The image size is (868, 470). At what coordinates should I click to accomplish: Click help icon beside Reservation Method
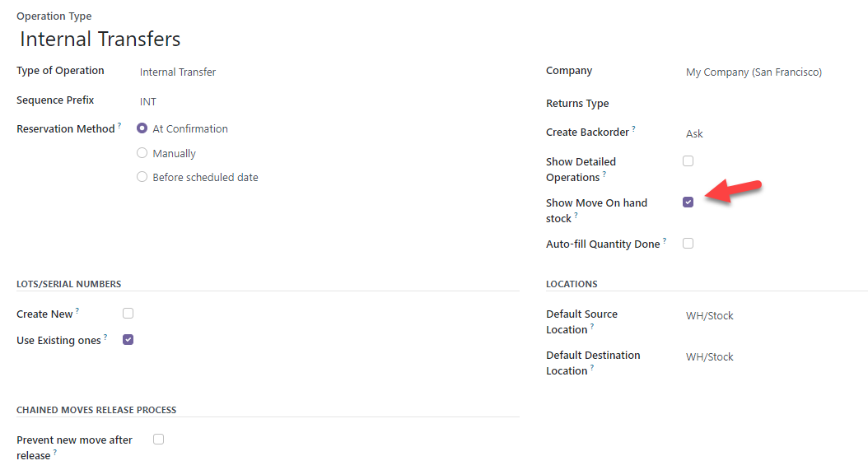pos(119,126)
